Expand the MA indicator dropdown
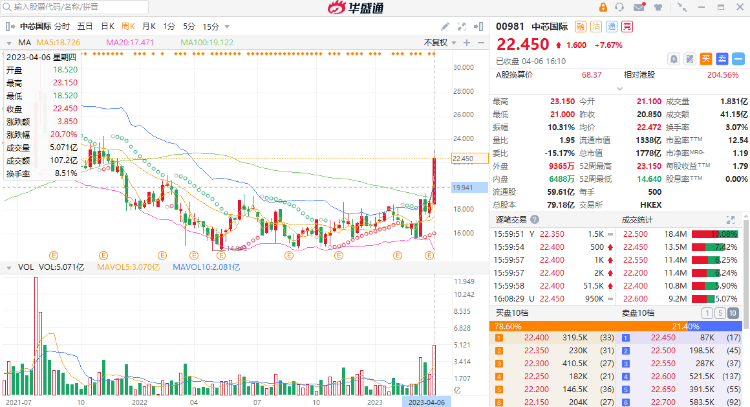The image size is (750, 407). 9,43
